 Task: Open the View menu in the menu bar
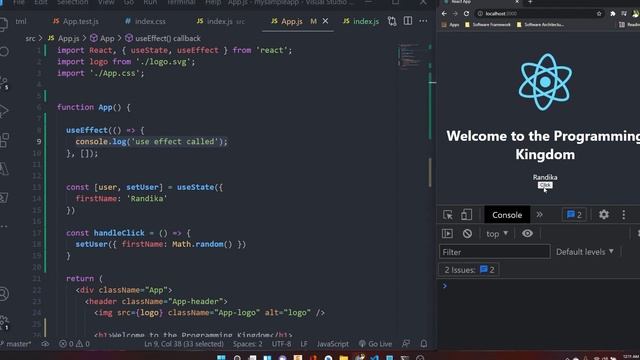pyautogui.click(x=106, y=2)
